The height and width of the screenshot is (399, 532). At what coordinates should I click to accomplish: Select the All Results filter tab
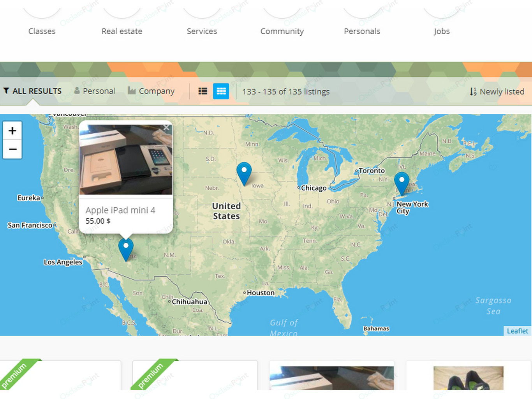[x=33, y=91]
